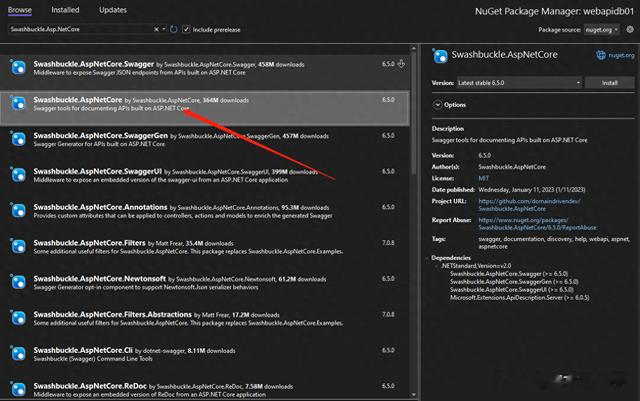Click the Install button
Viewport: 640px width, 401px height.
pos(609,83)
